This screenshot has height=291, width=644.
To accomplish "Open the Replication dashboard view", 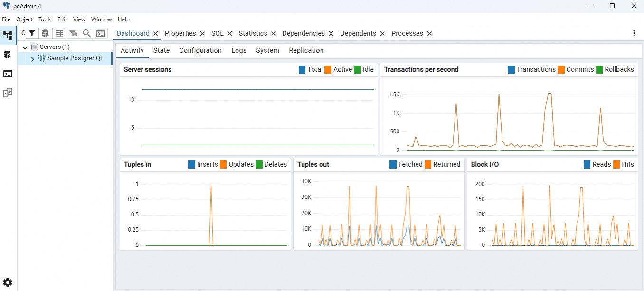I will tap(306, 50).
